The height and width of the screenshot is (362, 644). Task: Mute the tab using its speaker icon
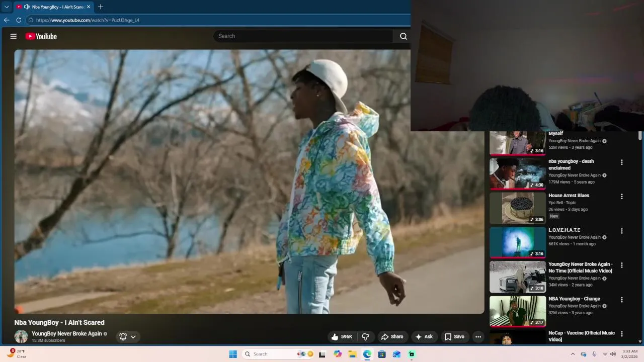point(26,7)
